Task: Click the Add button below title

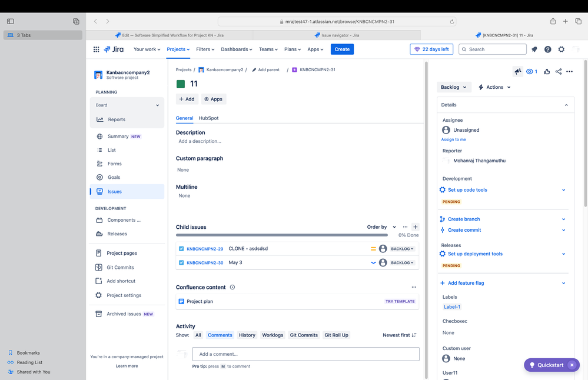Action: coord(187,99)
